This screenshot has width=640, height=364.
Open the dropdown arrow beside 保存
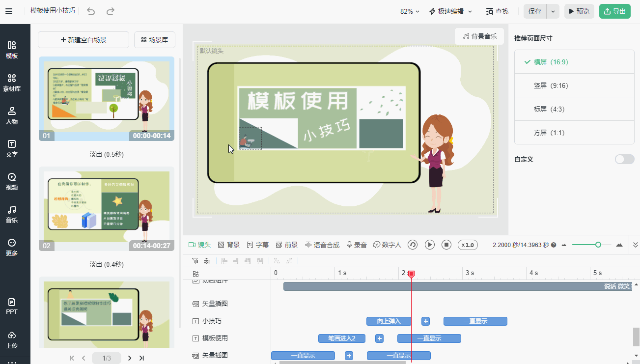(x=554, y=11)
